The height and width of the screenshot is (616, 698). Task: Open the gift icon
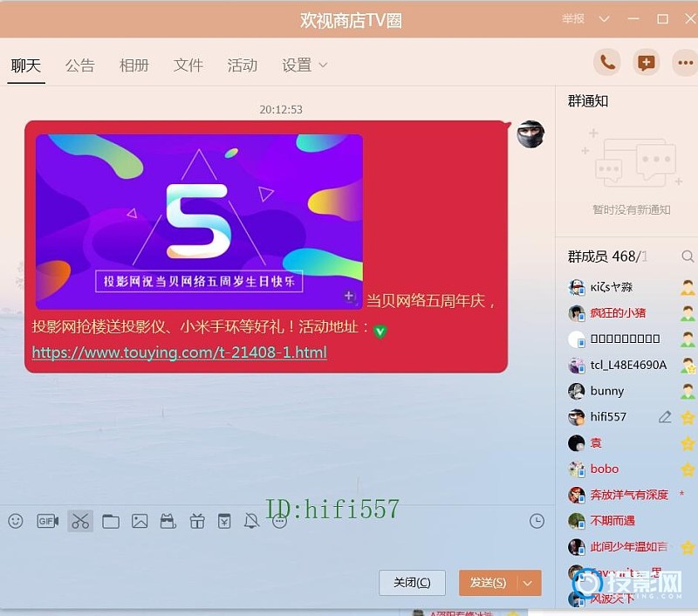(x=197, y=521)
